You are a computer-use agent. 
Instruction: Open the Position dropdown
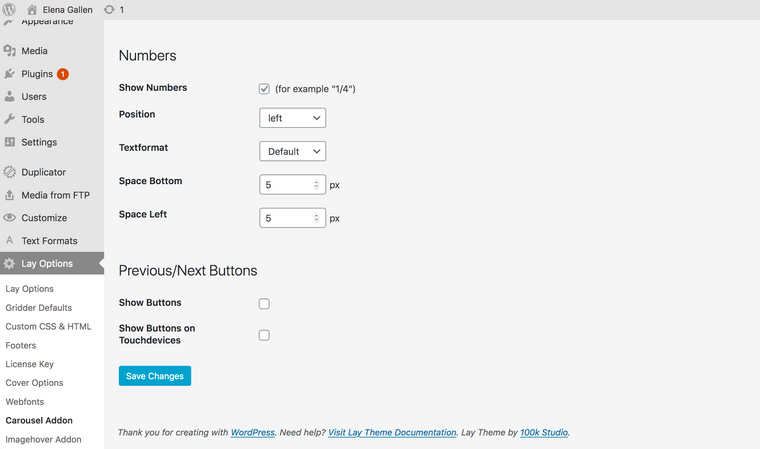tap(292, 118)
